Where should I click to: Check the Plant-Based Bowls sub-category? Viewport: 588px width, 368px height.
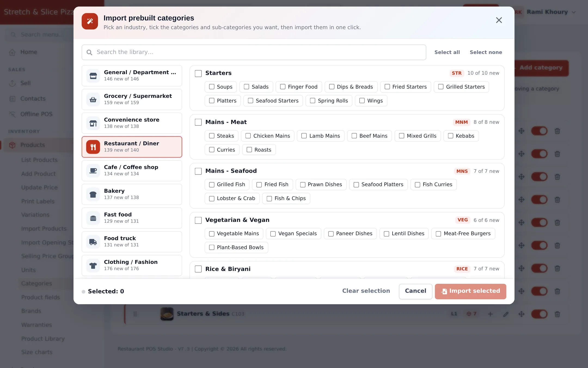pyautogui.click(x=212, y=247)
